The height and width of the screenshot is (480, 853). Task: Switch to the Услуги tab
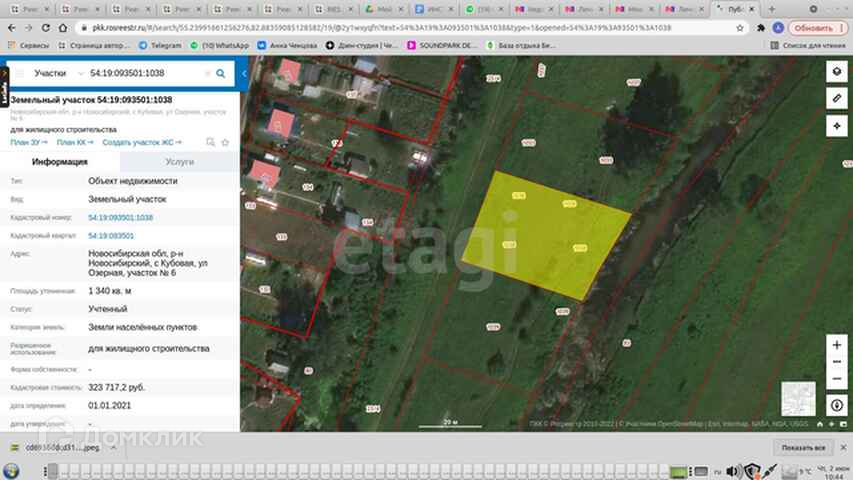[180, 161]
